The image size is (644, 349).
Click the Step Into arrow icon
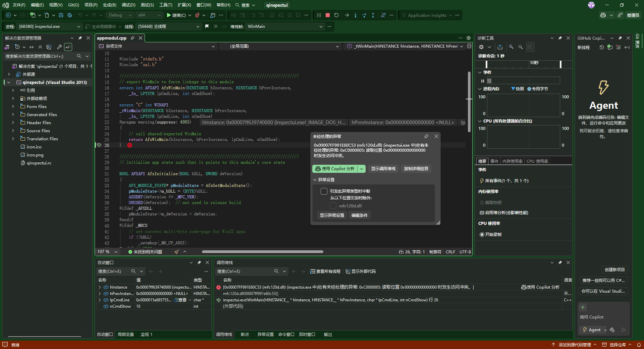pos(356,15)
